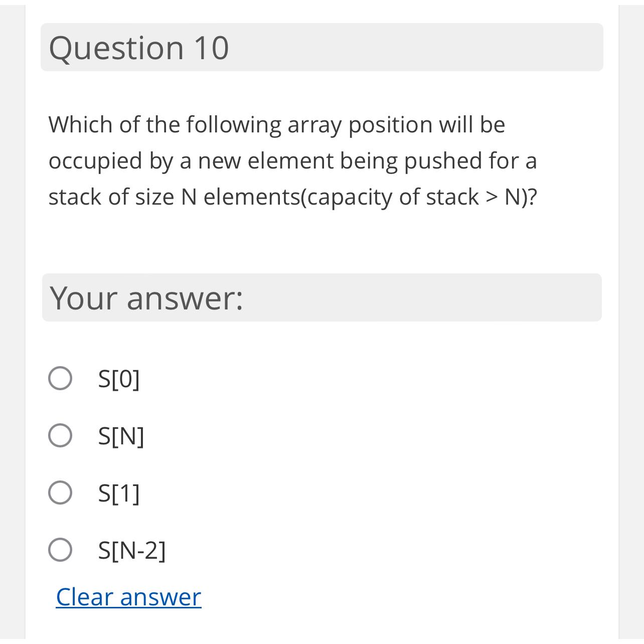Click the S[N-2] option label text
Image resolution: width=644 pixels, height=644 pixels.
[x=131, y=550]
